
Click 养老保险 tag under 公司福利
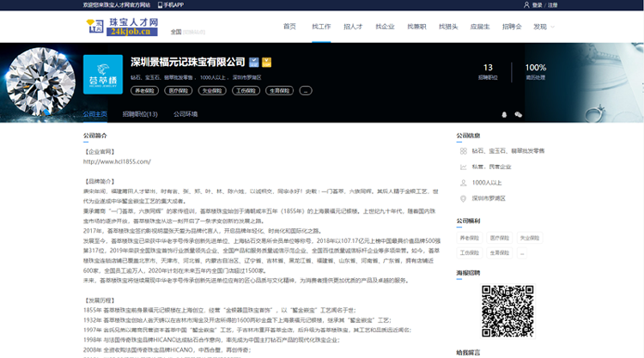point(470,238)
